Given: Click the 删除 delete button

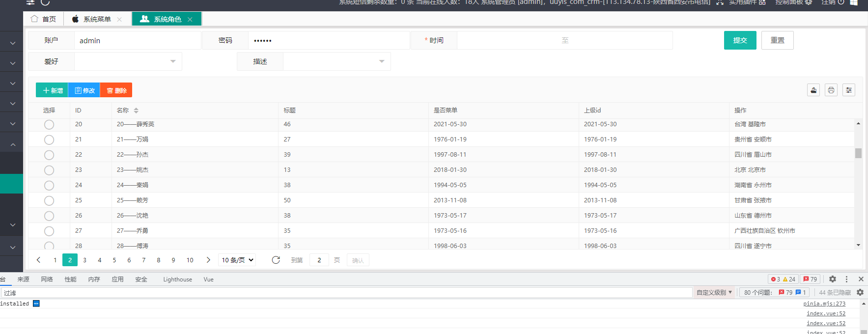Looking at the screenshot, I should coord(116,90).
